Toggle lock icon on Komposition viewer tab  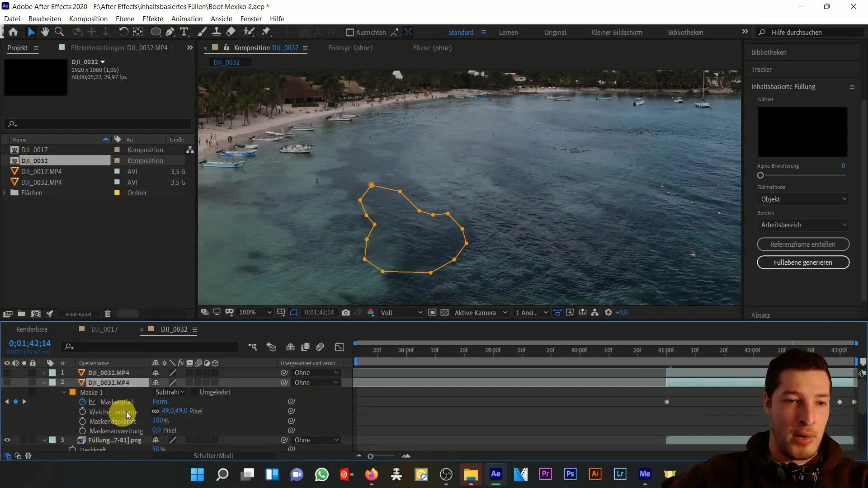226,47
